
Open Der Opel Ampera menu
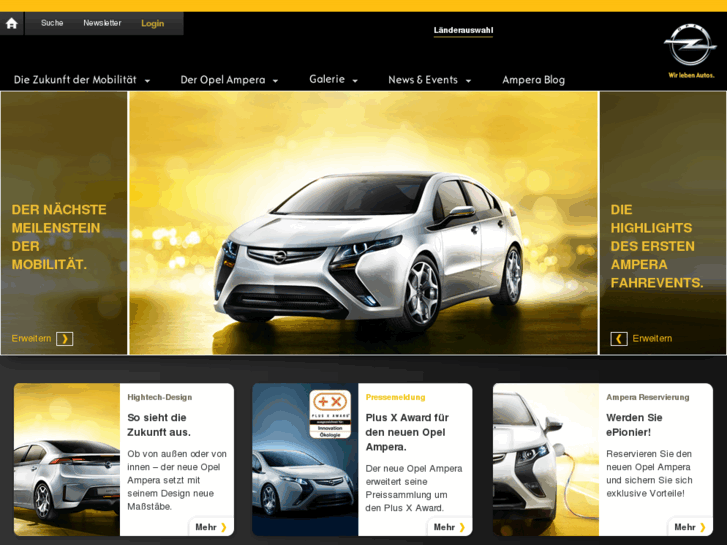223,80
